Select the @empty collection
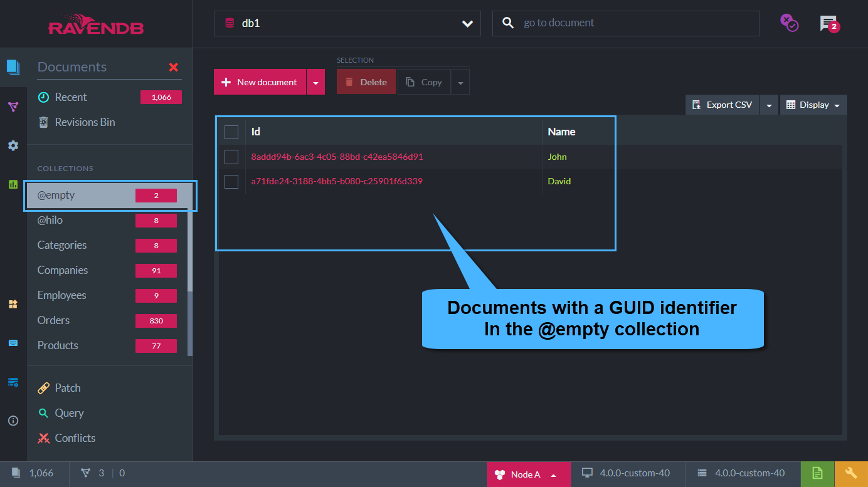Image resolution: width=868 pixels, height=487 pixels. coord(110,196)
